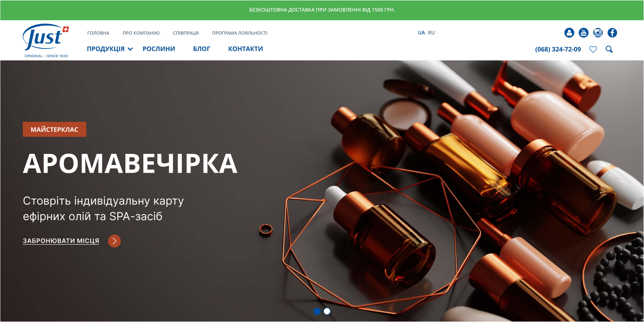Open the БЛОГ menu item
644x322 pixels.
[x=202, y=49]
